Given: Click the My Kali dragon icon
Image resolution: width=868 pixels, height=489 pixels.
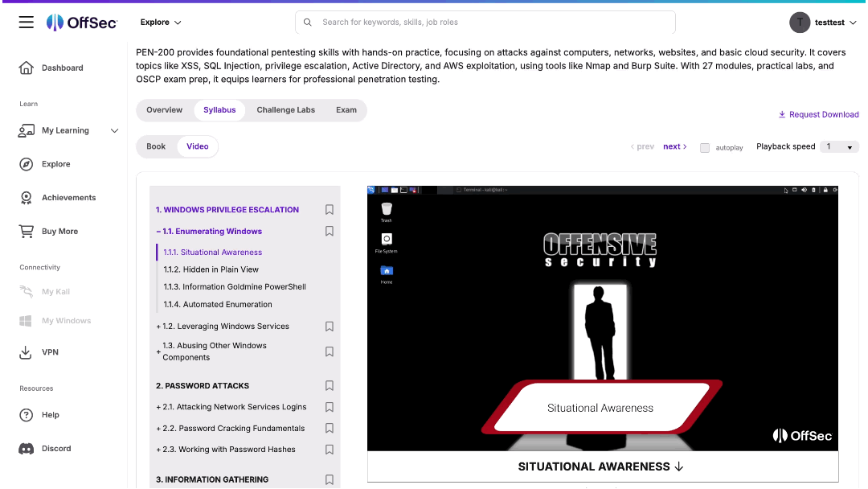Looking at the screenshot, I should click(x=26, y=291).
